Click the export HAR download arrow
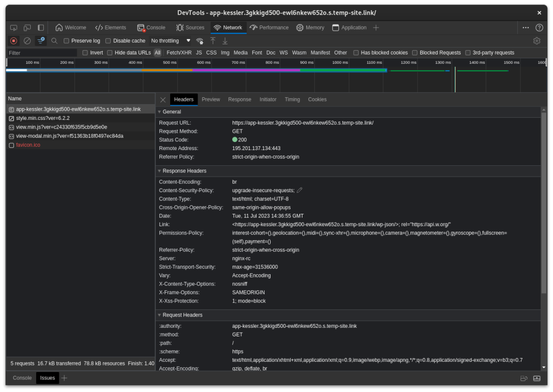The height and width of the screenshot is (392, 553). pyautogui.click(x=225, y=40)
